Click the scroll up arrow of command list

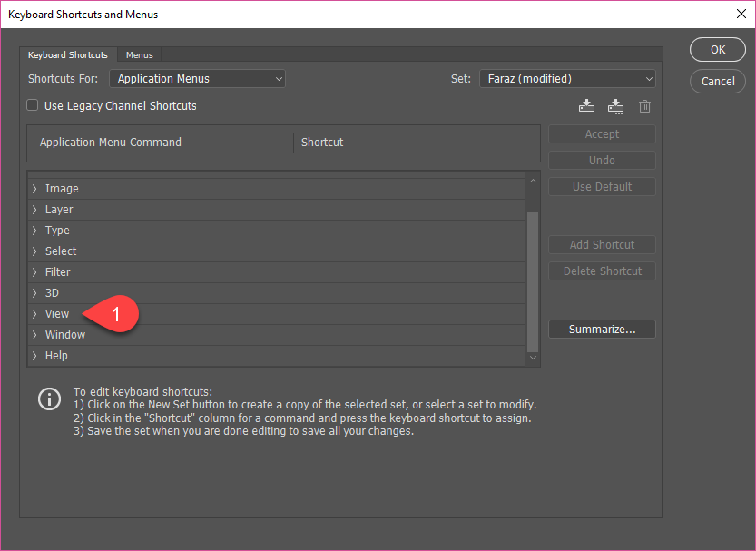click(533, 182)
